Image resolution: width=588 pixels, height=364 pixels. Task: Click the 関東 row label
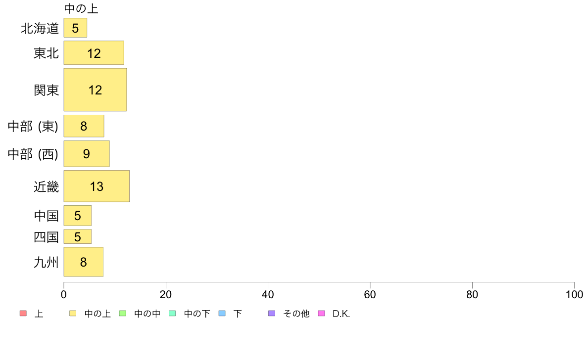tap(47, 90)
